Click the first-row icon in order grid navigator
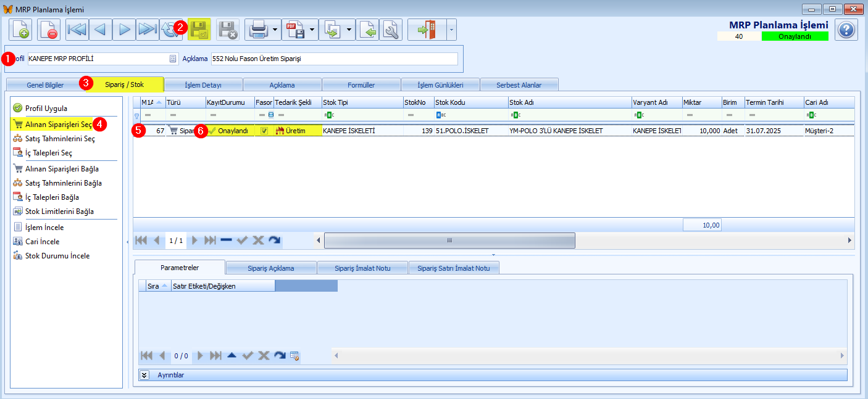Image resolution: width=868 pixels, height=399 pixels. pos(142,240)
